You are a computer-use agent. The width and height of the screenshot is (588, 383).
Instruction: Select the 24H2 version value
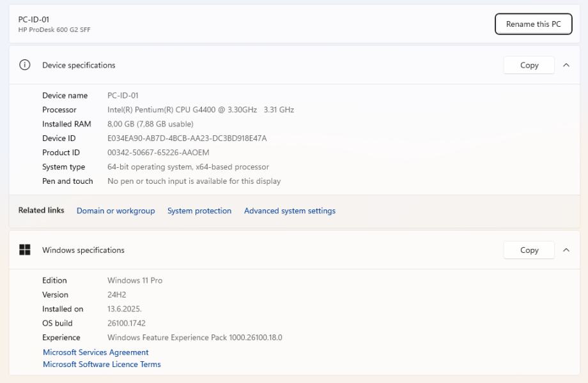[116, 295]
